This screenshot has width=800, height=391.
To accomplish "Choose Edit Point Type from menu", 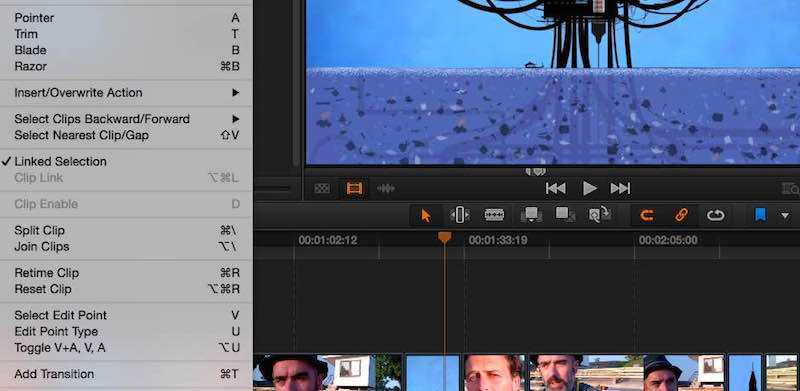I will pyautogui.click(x=126, y=332).
